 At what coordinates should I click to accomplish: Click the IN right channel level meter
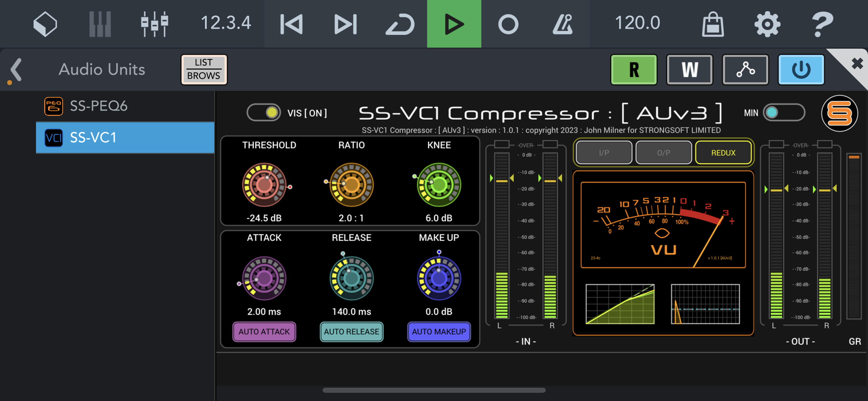click(550, 235)
